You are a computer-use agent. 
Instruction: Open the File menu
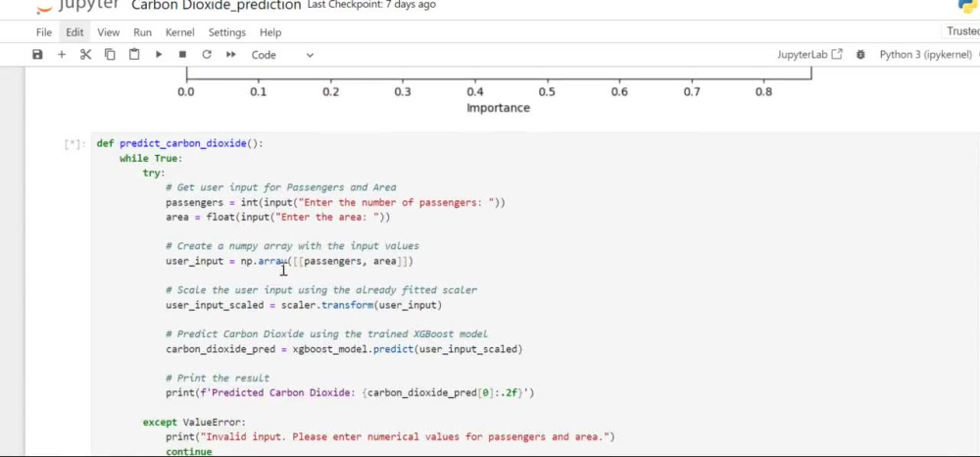(44, 32)
